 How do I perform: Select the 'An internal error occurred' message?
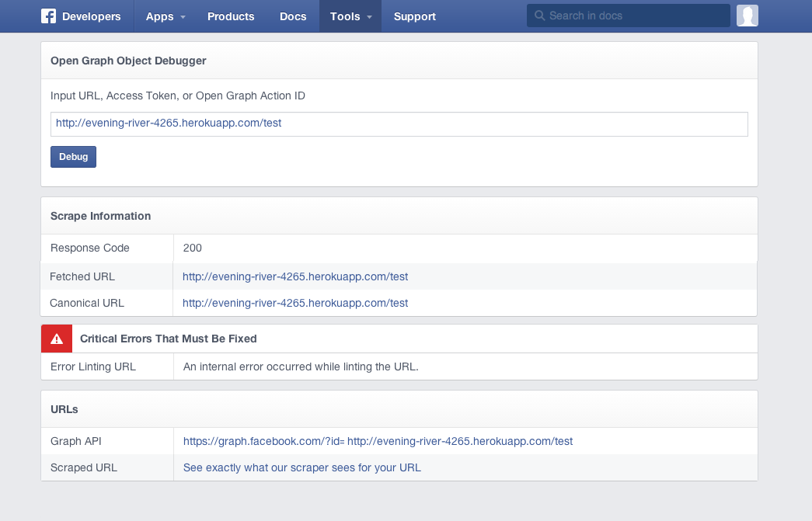pos(301,366)
